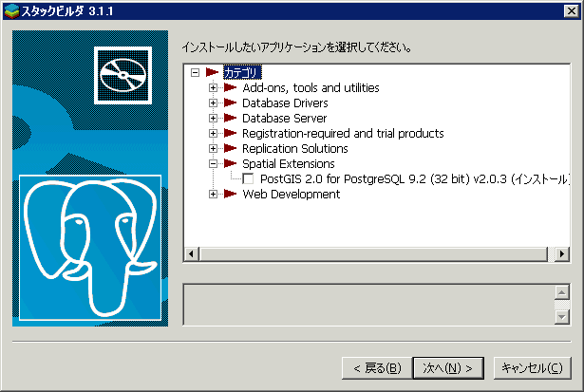Expand Registration-required and trial products category

coord(213,133)
